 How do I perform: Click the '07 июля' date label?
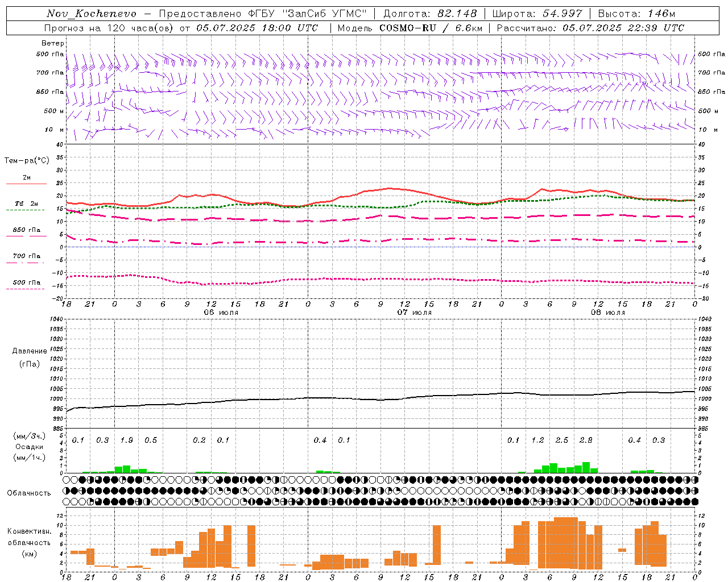[x=415, y=313]
